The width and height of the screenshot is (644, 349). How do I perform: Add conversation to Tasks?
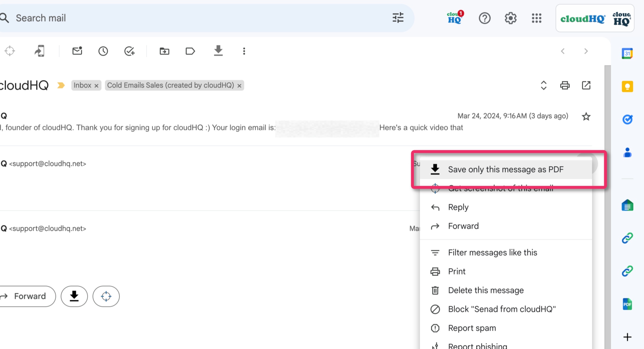(x=129, y=51)
